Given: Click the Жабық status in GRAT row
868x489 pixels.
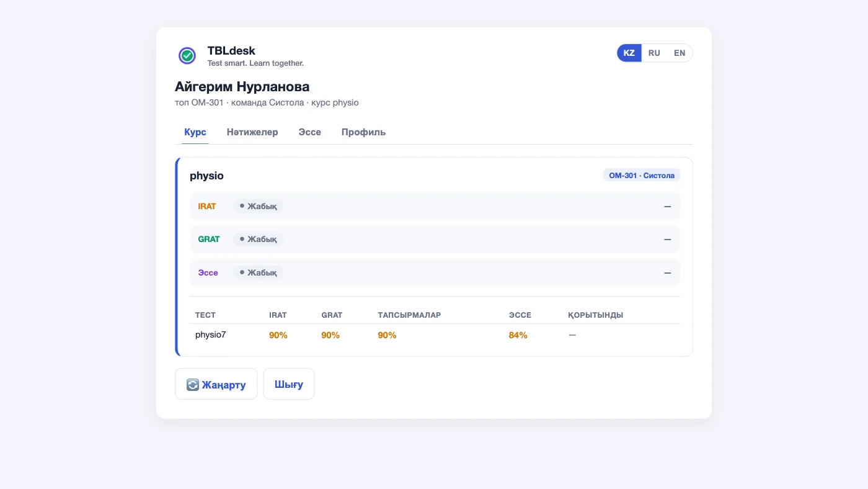Looking at the screenshot, I should click(258, 239).
